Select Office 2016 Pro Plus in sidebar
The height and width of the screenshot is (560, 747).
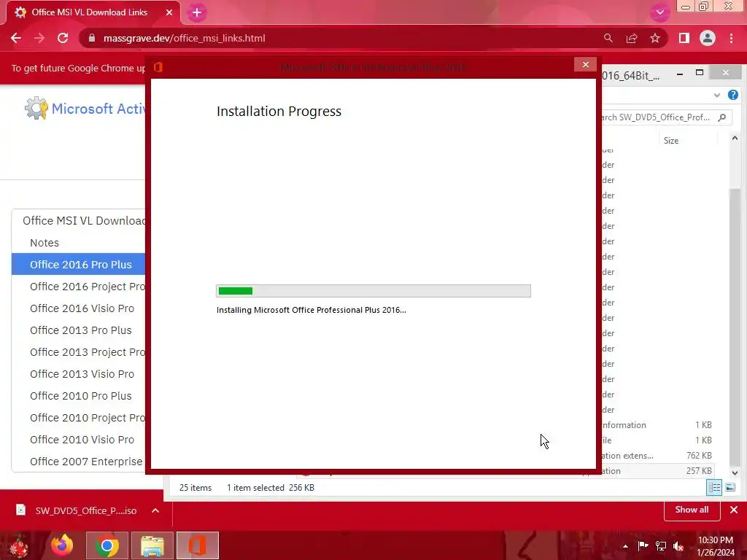click(x=78, y=264)
